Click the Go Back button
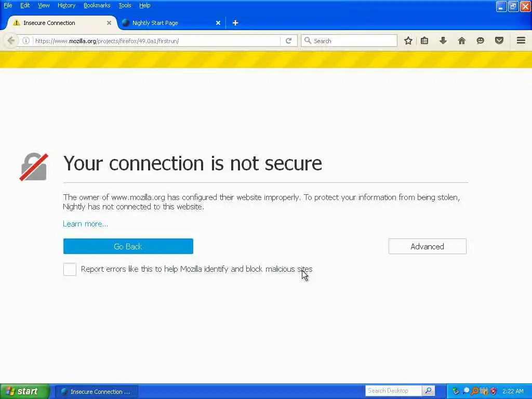Viewport: 532px width, 399px height. coord(128,246)
